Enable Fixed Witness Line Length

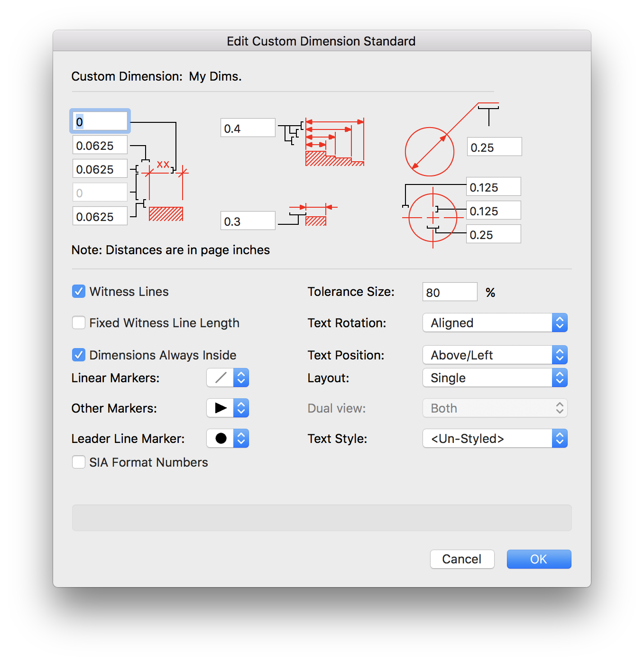(79, 322)
